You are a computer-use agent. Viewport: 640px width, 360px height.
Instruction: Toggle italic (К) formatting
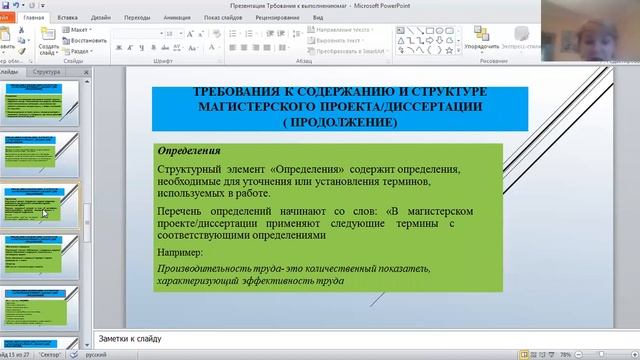pyautogui.click(x=130, y=48)
